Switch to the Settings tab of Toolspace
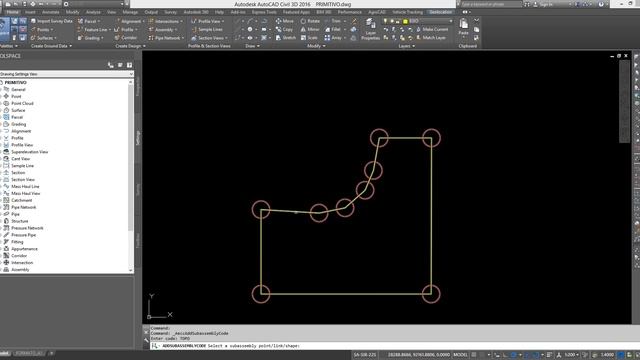This screenshot has height=360, width=640. [x=138, y=138]
